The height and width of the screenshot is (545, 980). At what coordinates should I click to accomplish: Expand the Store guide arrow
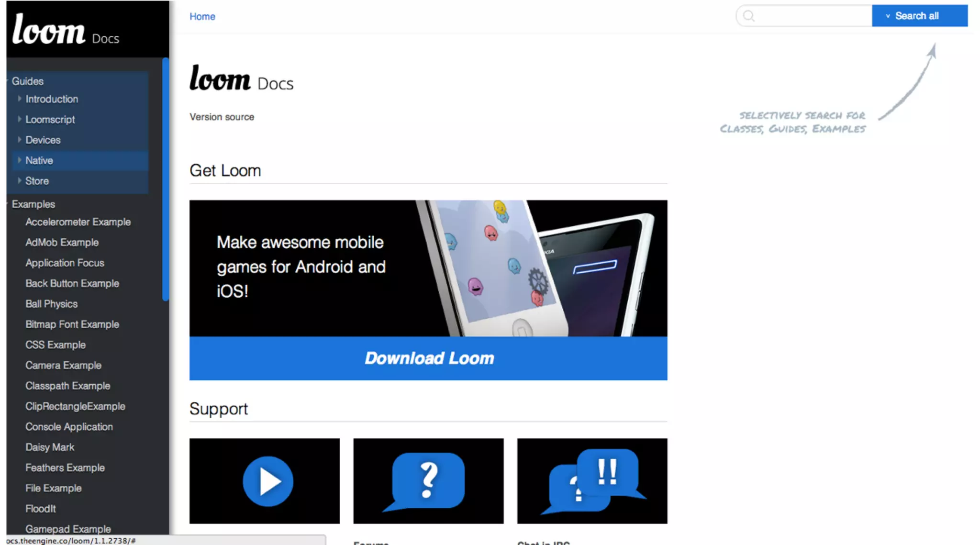tap(20, 181)
